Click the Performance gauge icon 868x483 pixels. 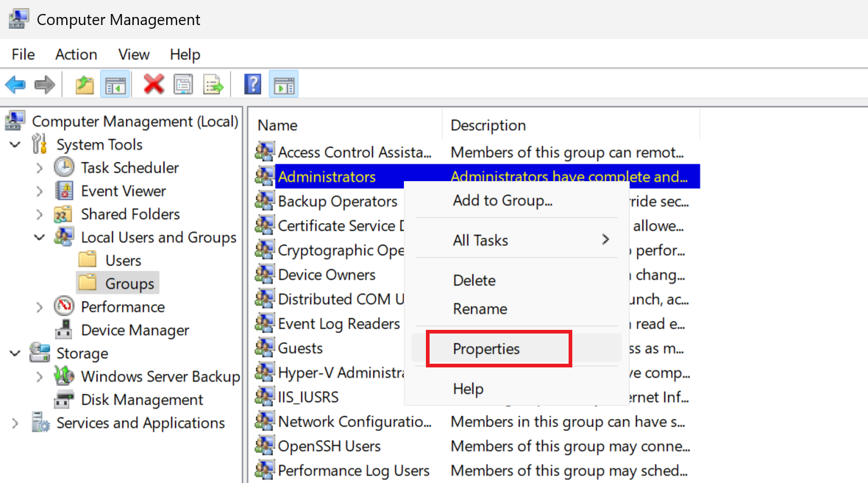point(64,306)
